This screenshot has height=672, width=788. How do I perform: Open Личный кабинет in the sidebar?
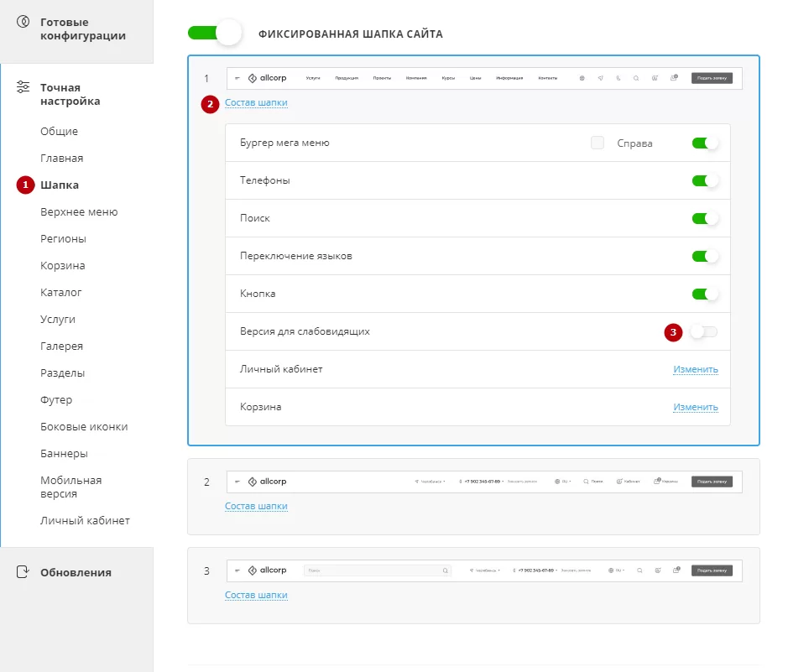pyautogui.click(x=85, y=521)
